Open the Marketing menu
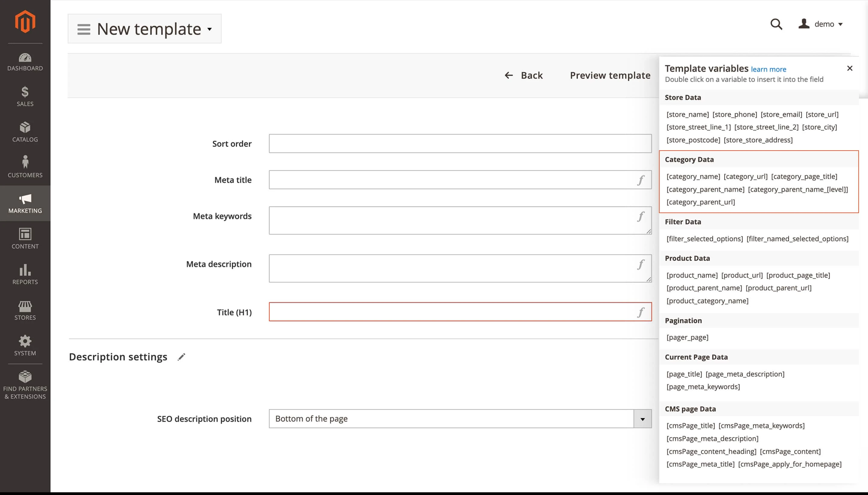 click(25, 203)
